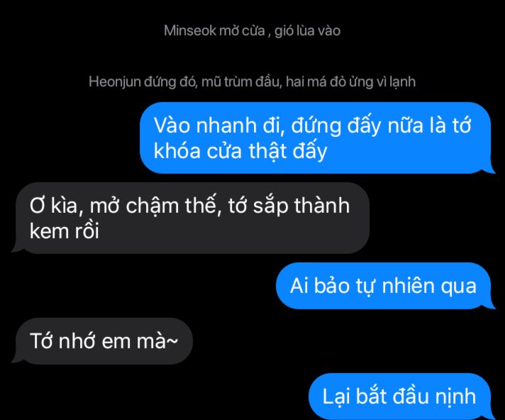This screenshot has width=505, height=420.
Task: Click the words 'kem rồi' in gray bubble
Action: click(x=64, y=231)
